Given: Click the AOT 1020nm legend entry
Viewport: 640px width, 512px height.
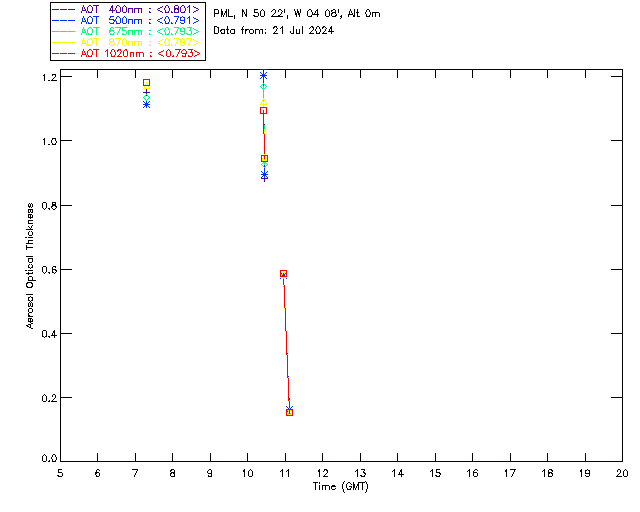Looking at the screenshot, I should pyautogui.click(x=126, y=53).
